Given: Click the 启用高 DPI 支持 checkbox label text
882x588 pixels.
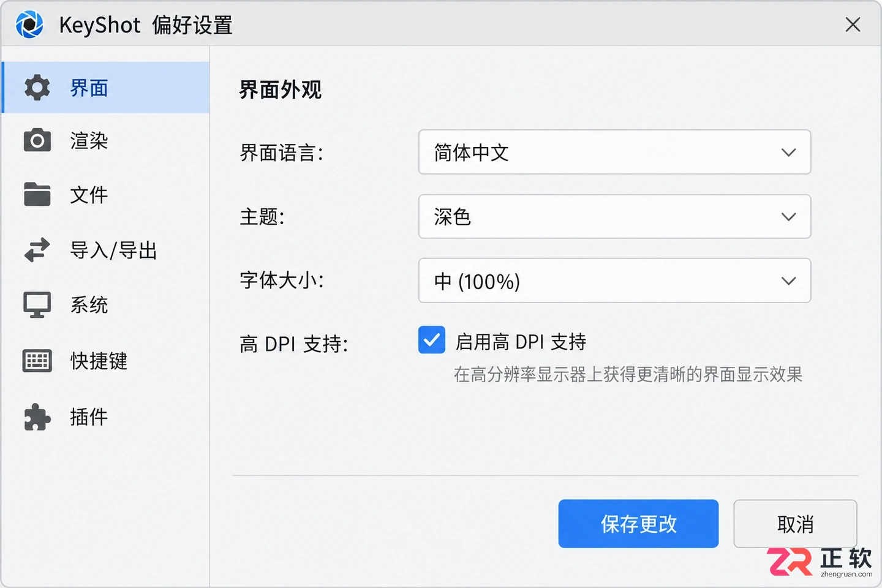Looking at the screenshot, I should [521, 341].
